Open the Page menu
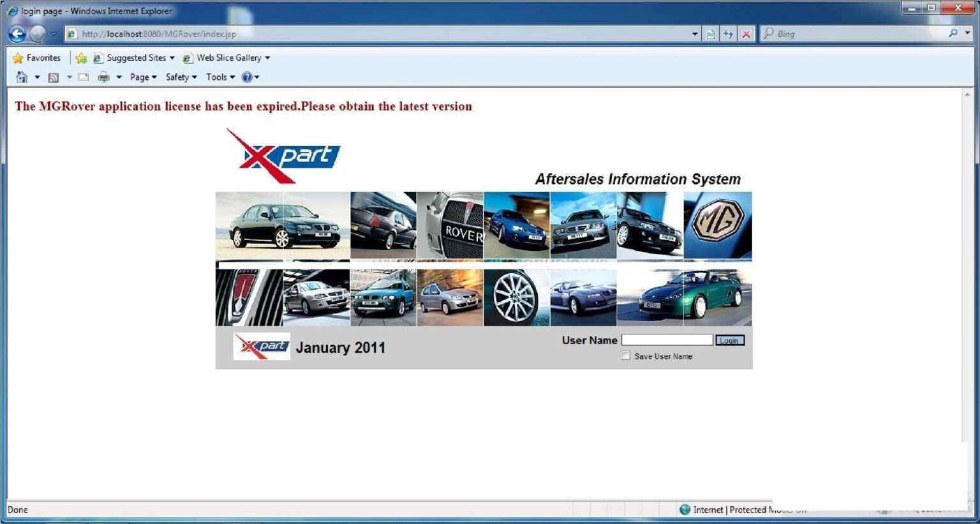Screen dimensions: 980x524 pyautogui.click(x=143, y=77)
